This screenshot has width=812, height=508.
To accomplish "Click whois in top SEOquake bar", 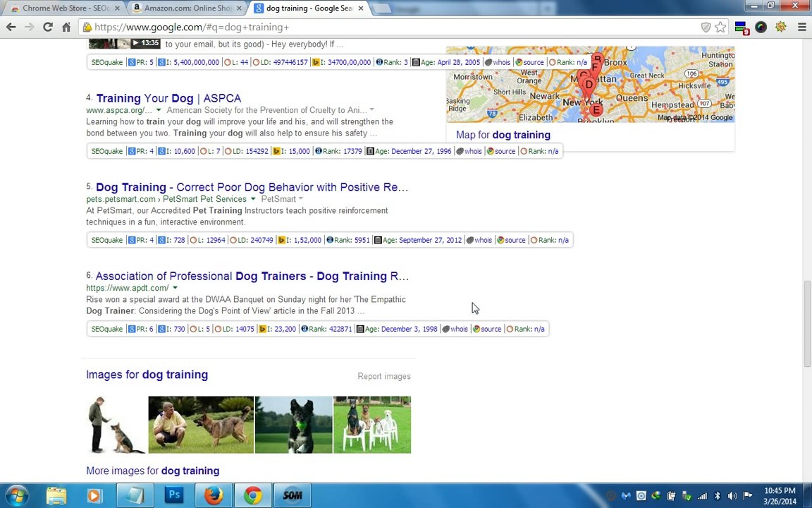I will [x=497, y=62].
